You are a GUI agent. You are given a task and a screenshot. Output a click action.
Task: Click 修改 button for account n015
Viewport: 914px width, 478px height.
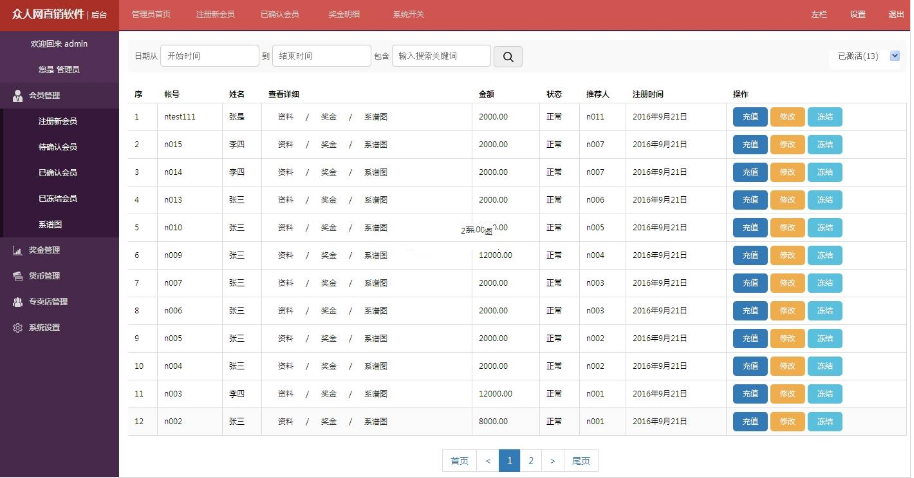pos(787,145)
